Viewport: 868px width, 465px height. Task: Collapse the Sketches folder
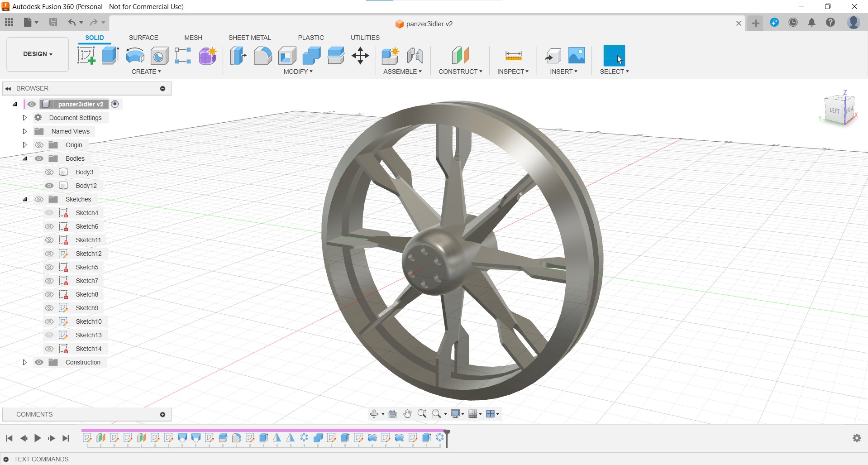pyautogui.click(x=25, y=199)
